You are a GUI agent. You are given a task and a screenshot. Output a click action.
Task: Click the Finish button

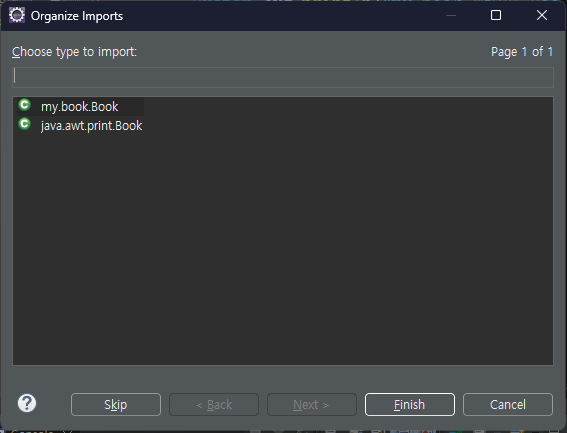(410, 404)
